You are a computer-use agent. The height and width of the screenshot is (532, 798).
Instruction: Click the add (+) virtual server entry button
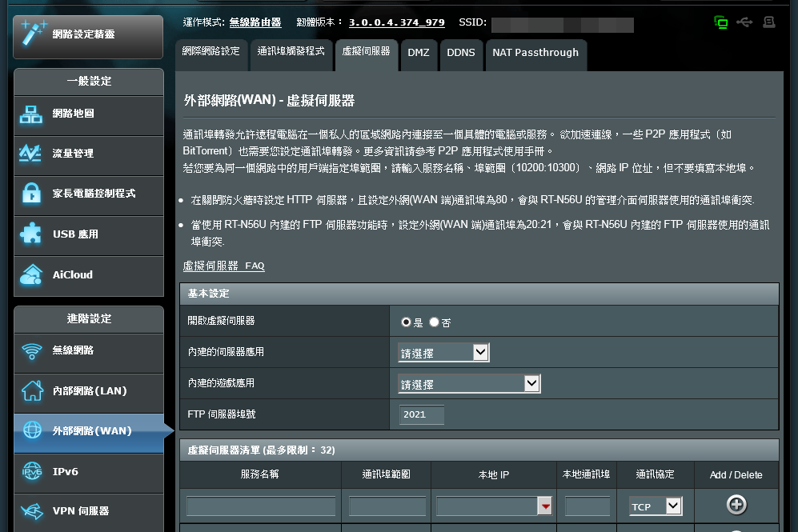click(736, 505)
